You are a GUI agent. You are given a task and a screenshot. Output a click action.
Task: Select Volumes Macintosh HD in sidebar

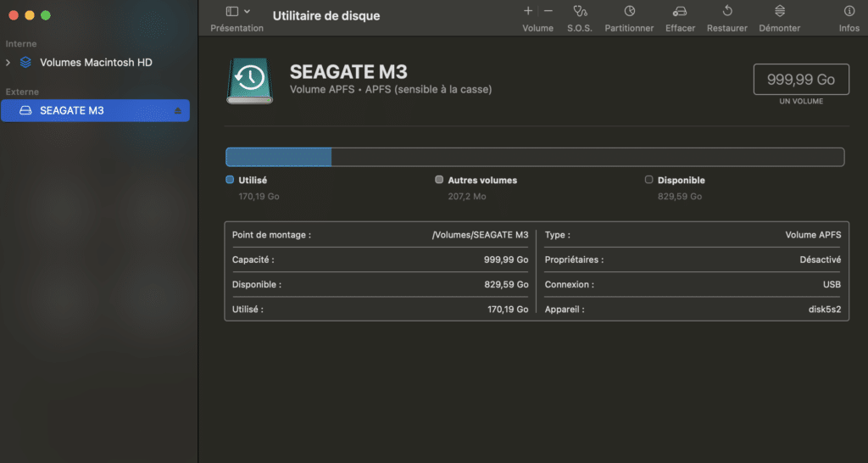point(96,63)
